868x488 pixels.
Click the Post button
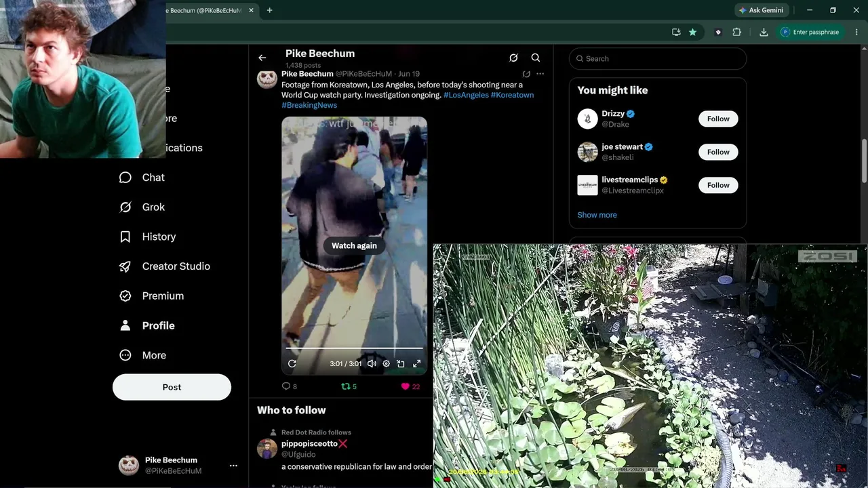click(172, 387)
